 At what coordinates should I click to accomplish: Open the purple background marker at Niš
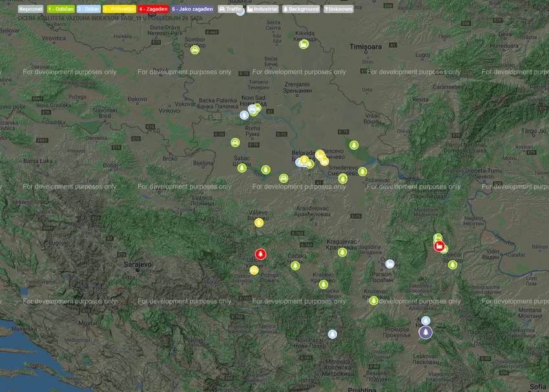[426, 332]
